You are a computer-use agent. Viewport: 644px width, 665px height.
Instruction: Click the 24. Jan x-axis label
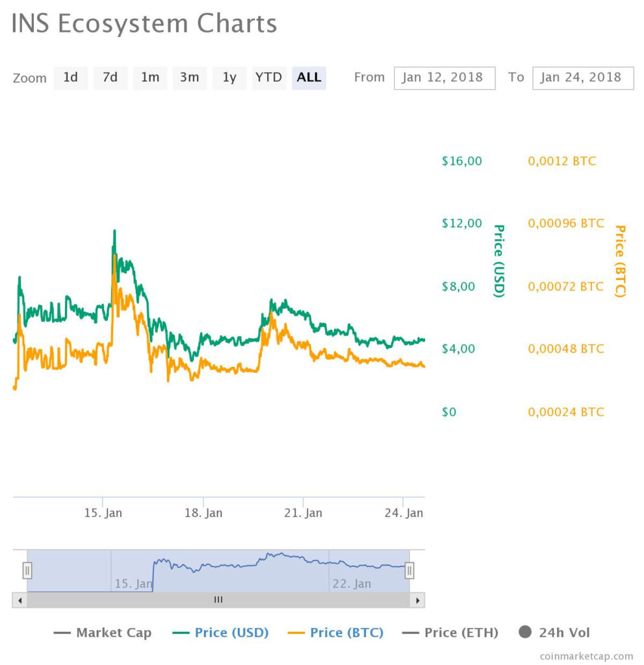[x=404, y=513]
